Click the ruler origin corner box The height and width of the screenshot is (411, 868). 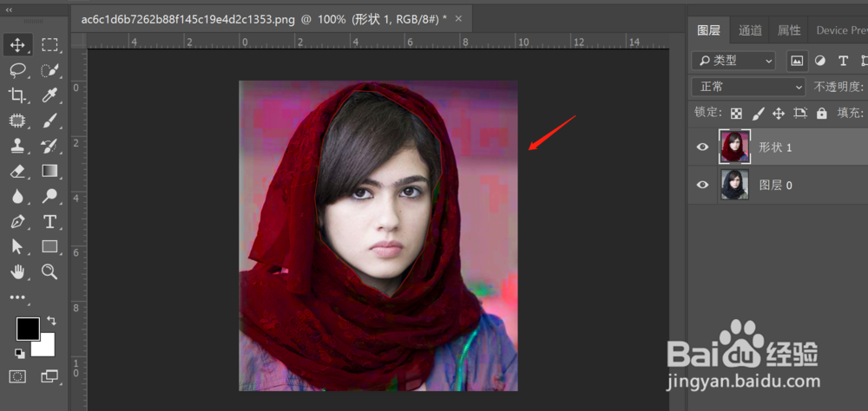(x=79, y=41)
